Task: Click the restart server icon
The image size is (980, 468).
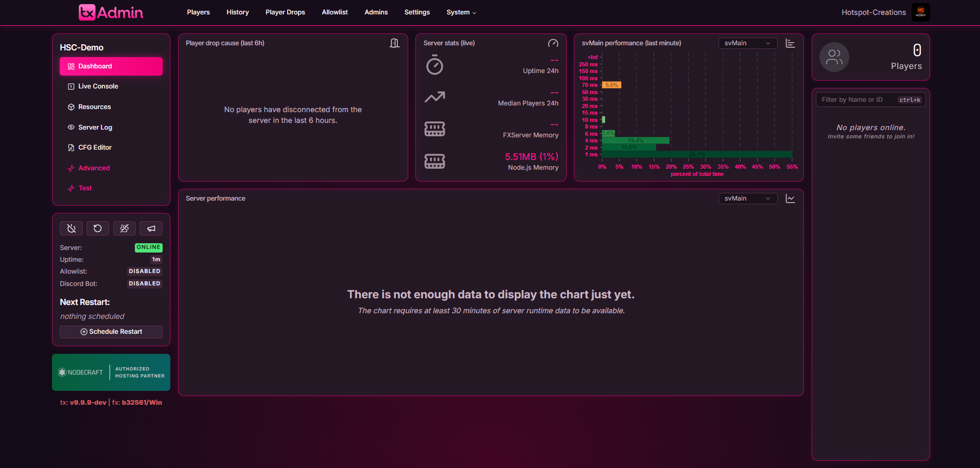Action: point(98,228)
